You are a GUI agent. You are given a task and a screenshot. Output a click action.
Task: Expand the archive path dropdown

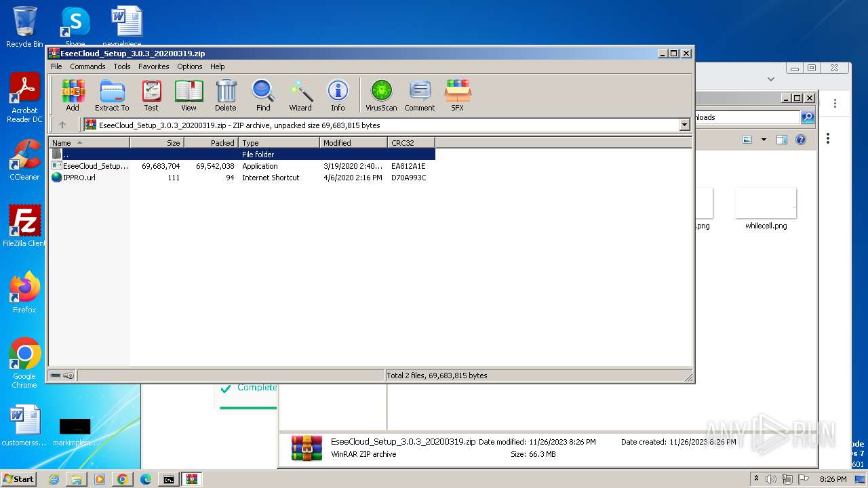[684, 125]
